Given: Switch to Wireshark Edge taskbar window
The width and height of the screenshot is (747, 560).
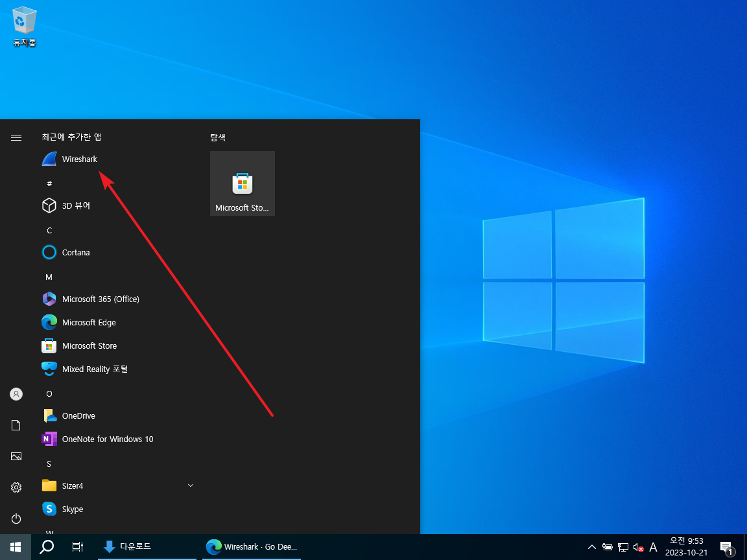Looking at the screenshot, I should [252, 547].
